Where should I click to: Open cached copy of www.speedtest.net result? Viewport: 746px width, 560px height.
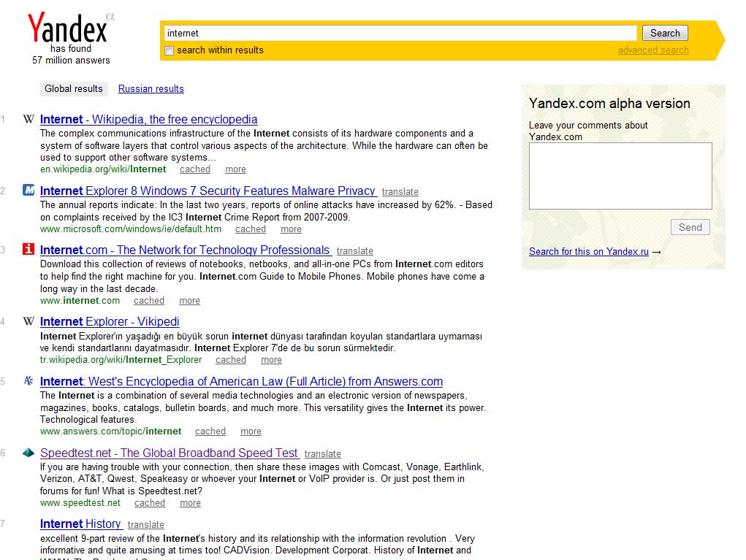tap(150, 503)
